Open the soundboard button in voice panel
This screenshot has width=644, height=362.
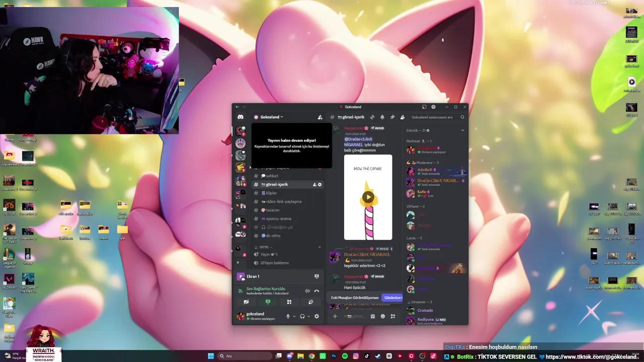tap(311, 302)
